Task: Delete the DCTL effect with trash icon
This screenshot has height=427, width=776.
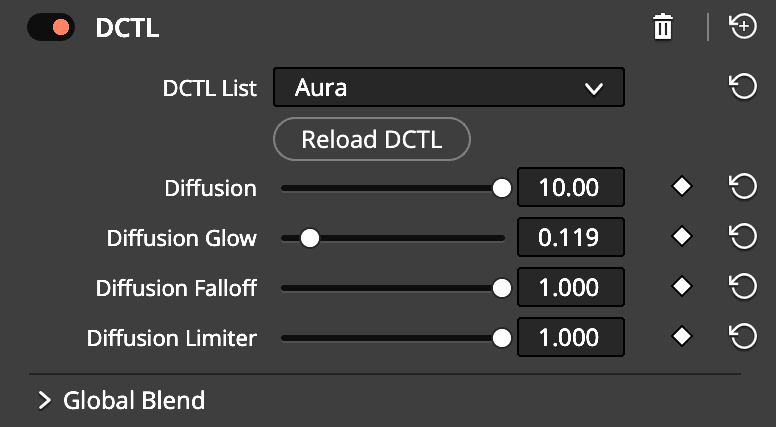Action: click(x=663, y=27)
